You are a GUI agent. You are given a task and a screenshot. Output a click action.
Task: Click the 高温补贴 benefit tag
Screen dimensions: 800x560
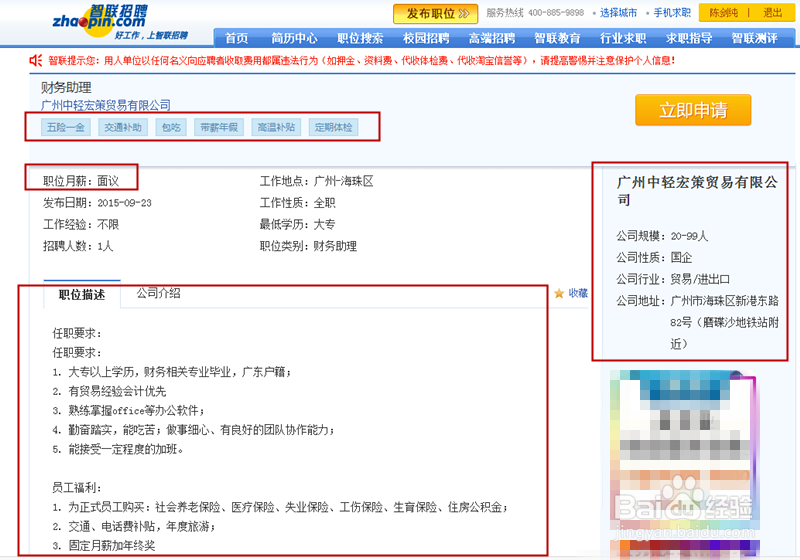click(x=276, y=128)
